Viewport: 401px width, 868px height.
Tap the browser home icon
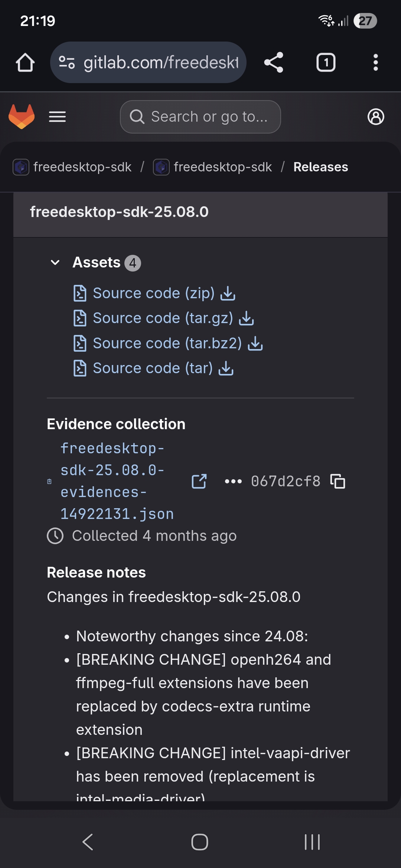coord(25,62)
